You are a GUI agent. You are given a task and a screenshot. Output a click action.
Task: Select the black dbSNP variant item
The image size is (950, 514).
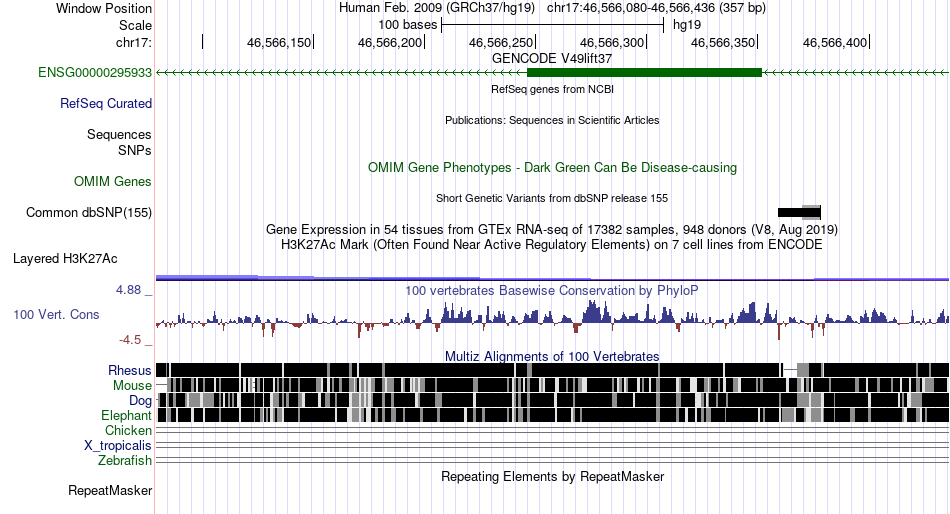tap(799, 212)
